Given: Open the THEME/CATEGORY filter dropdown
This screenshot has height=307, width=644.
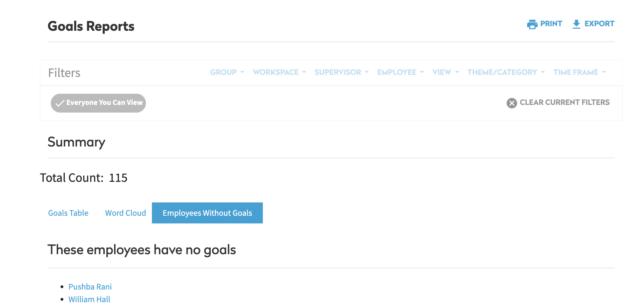Looking at the screenshot, I should [x=506, y=72].
